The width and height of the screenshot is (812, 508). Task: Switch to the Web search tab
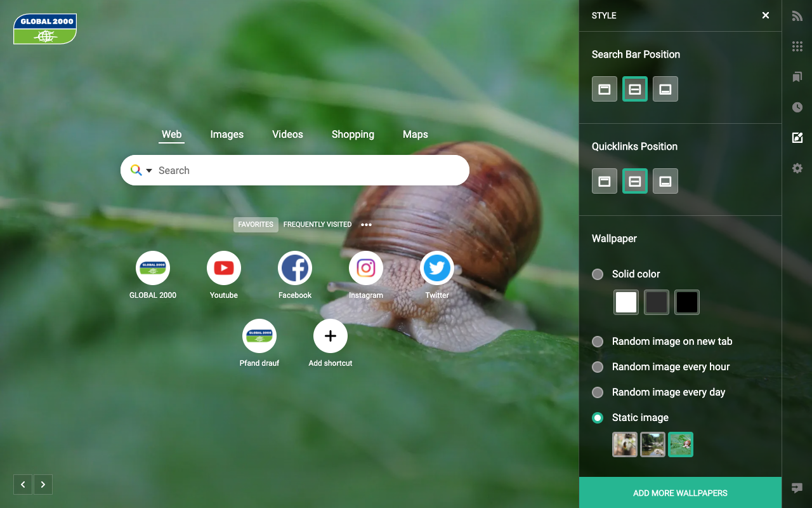click(x=171, y=135)
